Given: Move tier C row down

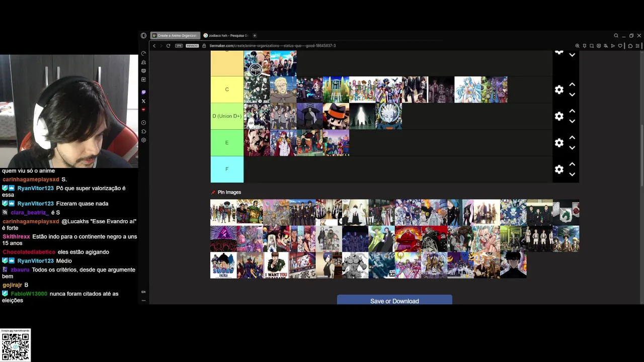Looking at the screenshot, I should [x=572, y=95].
